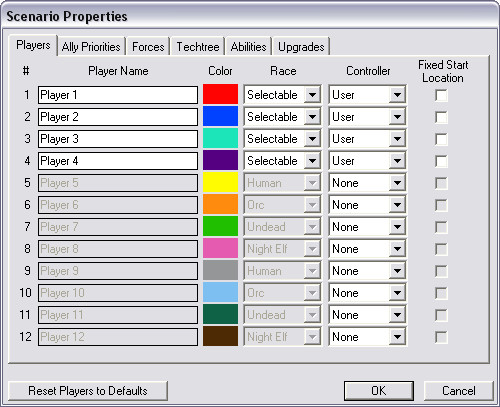500x407 pixels.
Task: Open Player 3 Controller dropdown
Action: point(367,139)
